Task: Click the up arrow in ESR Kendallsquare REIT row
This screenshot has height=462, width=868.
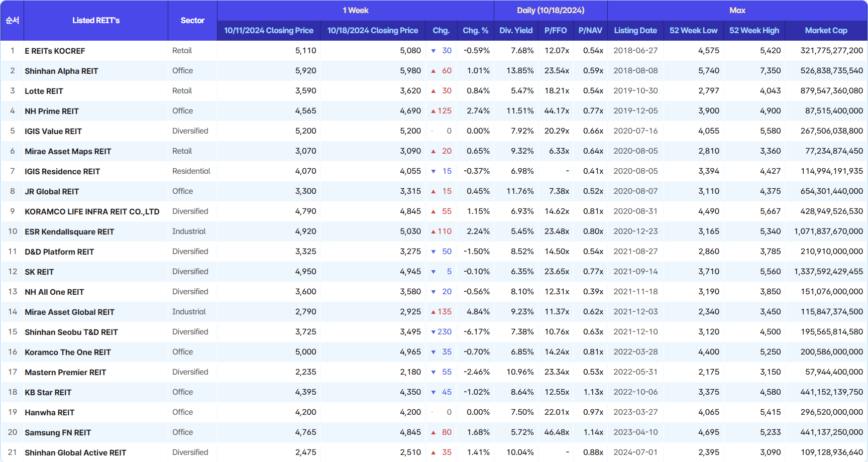Action: [x=433, y=232]
